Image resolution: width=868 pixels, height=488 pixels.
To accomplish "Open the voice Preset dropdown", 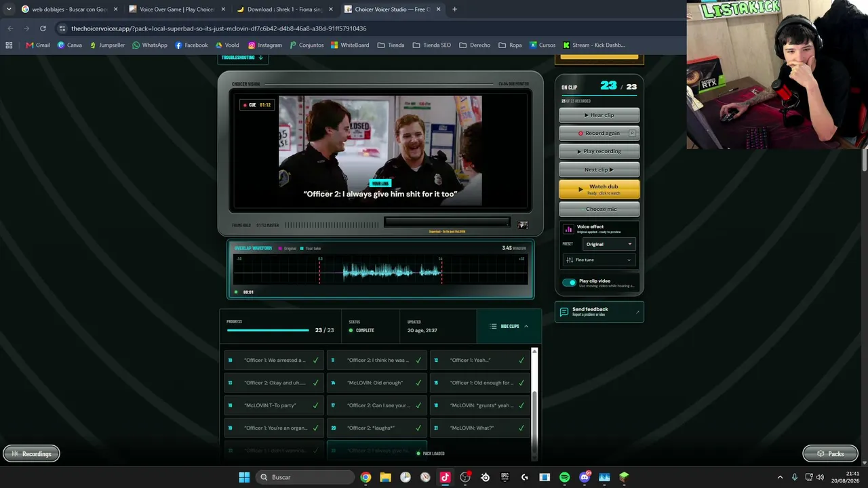I will (x=609, y=244).
